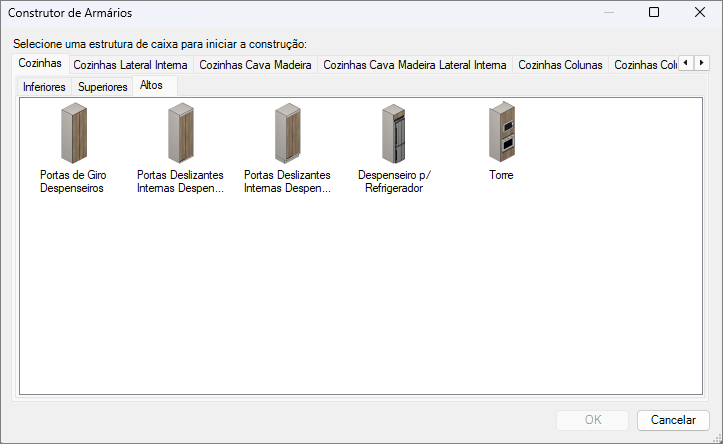
Task: Maximize the Construtor de Armários window
Action: 654,12
